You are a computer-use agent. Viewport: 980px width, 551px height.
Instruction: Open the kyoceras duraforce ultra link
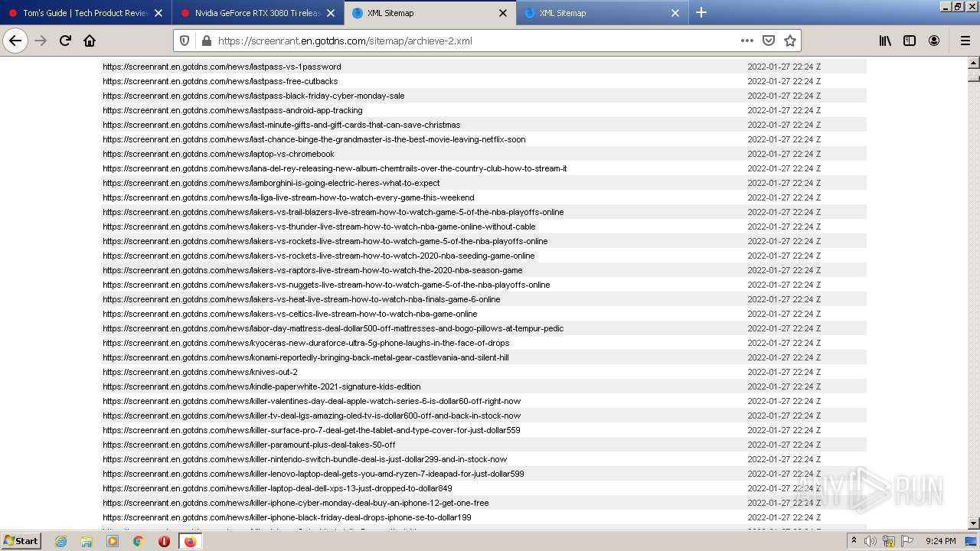pyautogui.click(x=306, y=343)
